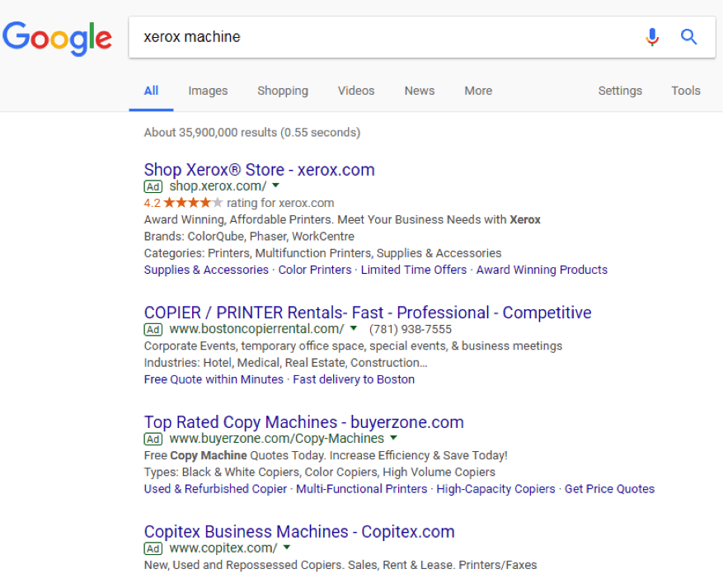The width and height of the screenshot is (723, 588).
Task: Click the shop.xerox.com/ display URL
Action: [218, 186]
